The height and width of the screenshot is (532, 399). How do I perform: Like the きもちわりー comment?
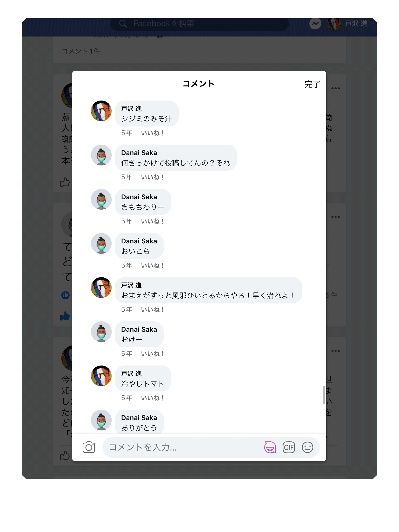coord(152,221)
